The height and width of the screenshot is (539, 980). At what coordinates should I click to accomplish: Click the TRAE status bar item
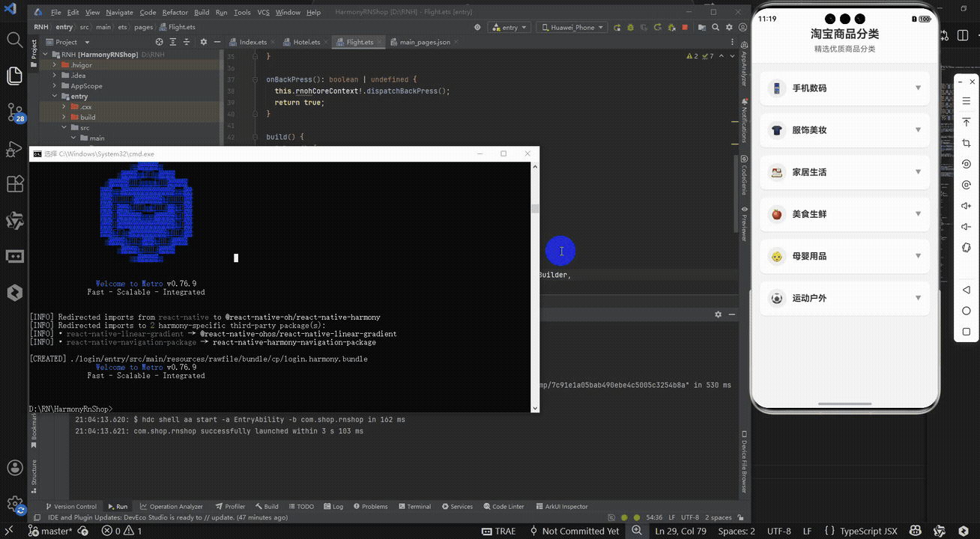pyautogui.click(x=499, y=531)
